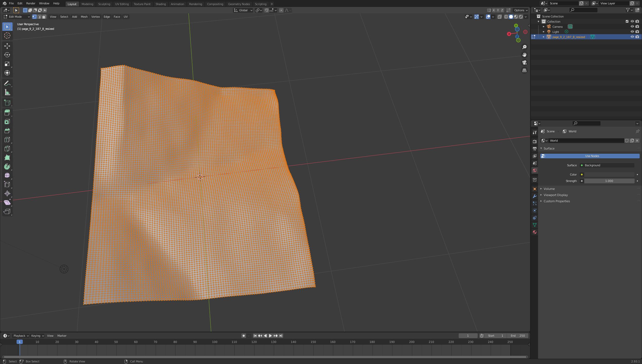Open the Global transform orientation dropdown

[x=243, y=10]
